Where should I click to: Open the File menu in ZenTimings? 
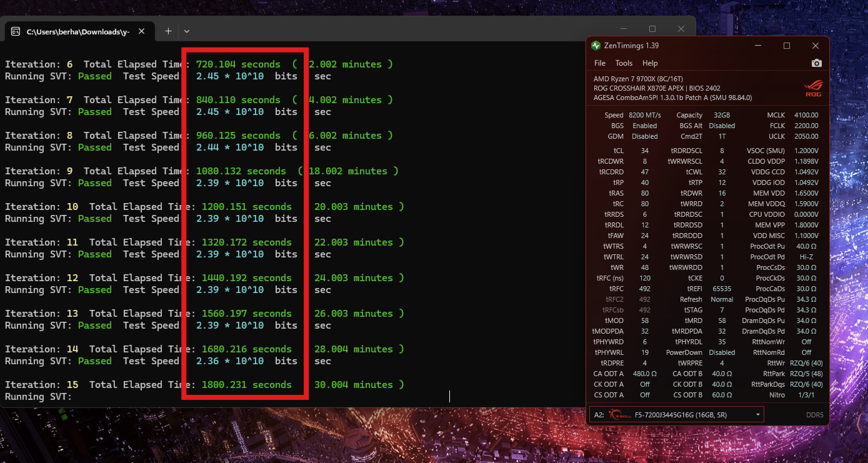tap(600, 63)
